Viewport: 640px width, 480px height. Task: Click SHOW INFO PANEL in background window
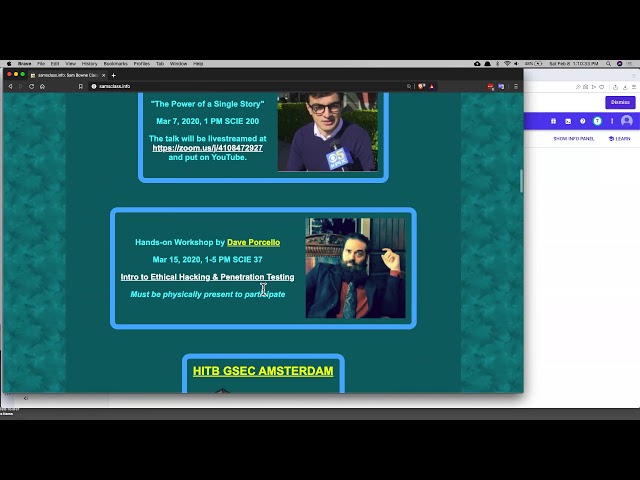573,139
